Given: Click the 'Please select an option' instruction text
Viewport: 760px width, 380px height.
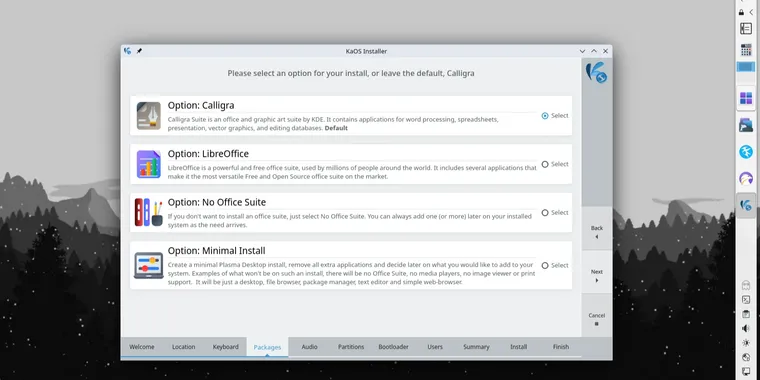Looking at the screenshot, I should [x=351, y=74].
